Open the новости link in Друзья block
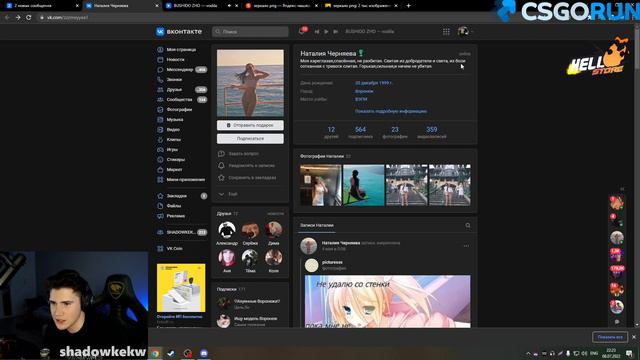 coord(276,213)
